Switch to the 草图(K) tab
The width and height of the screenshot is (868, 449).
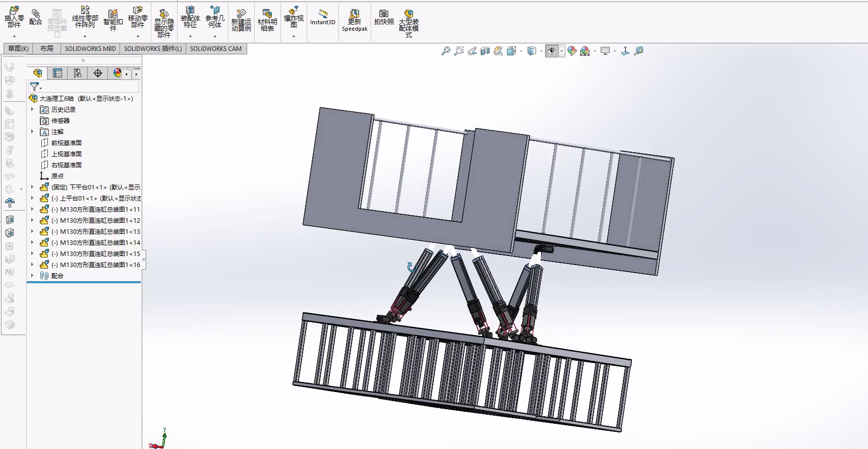tap(18, 48)
